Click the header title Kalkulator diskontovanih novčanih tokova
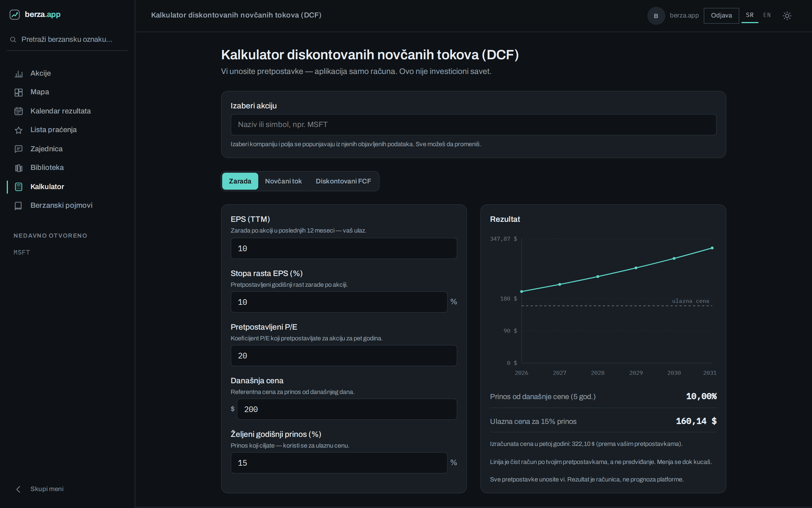Viewport: 812px width, 508px height. click(x=236, y=15)
